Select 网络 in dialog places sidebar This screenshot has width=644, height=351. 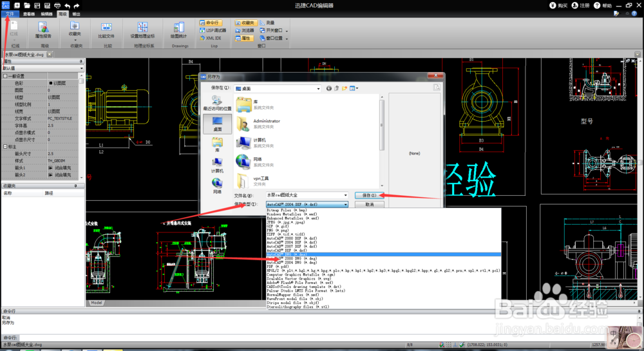tap(217, 185)
